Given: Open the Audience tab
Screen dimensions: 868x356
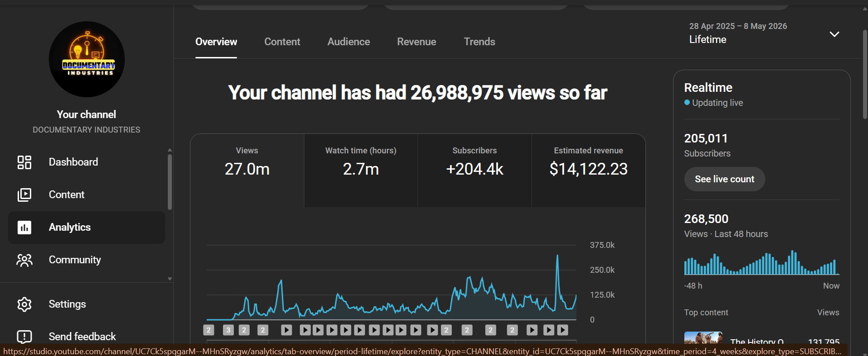Looking at the screenshot, I should pos(349,42).
